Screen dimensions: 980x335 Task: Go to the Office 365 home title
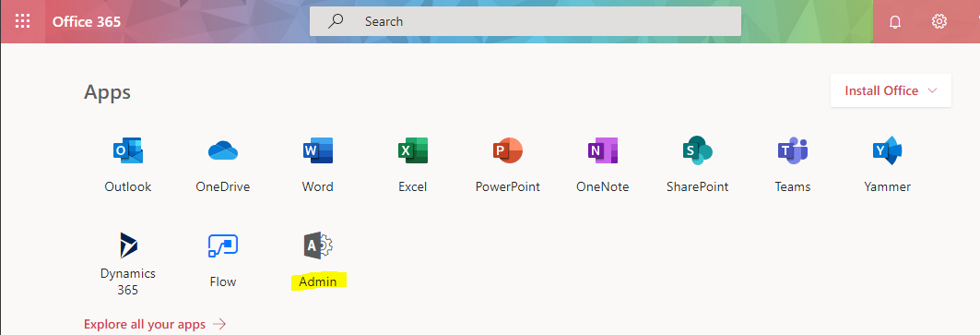coord(87,22)
